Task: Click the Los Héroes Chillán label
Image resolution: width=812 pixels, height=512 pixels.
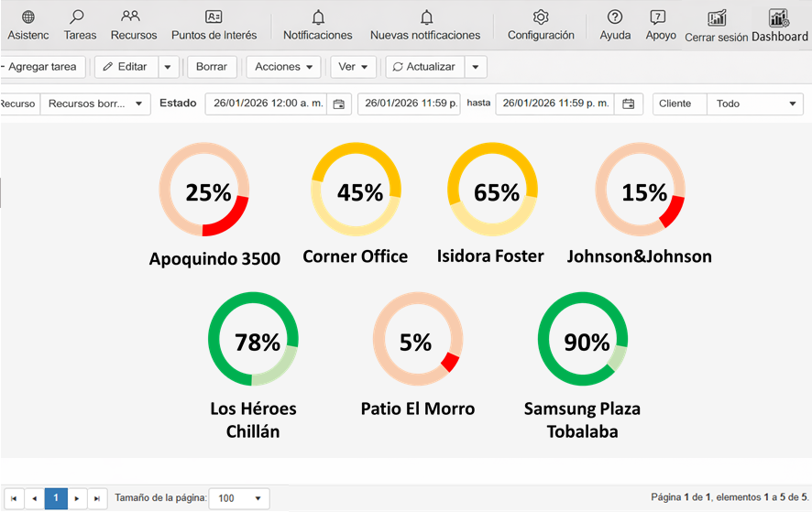Action: (x=253, y=419)
